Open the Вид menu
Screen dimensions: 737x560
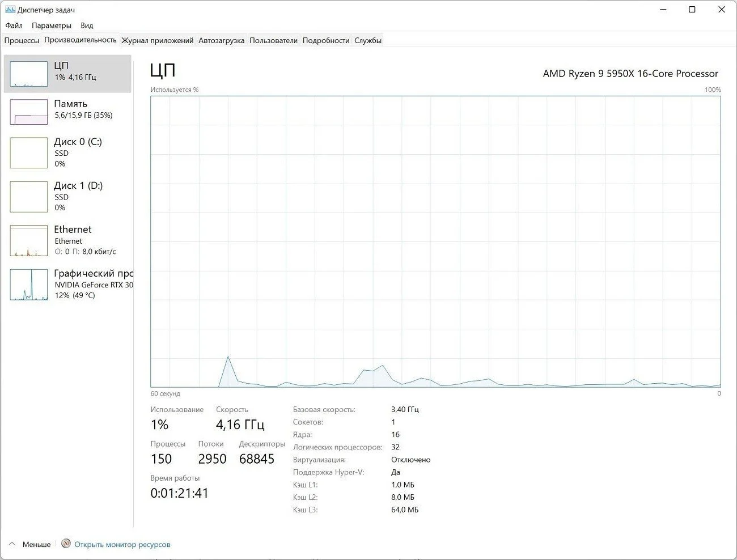(87, 26)
